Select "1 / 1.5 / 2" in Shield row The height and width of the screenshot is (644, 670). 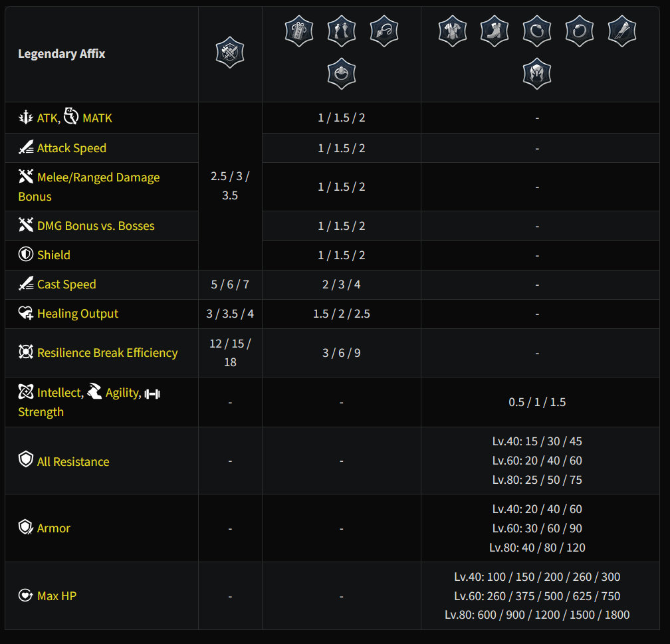342,256
